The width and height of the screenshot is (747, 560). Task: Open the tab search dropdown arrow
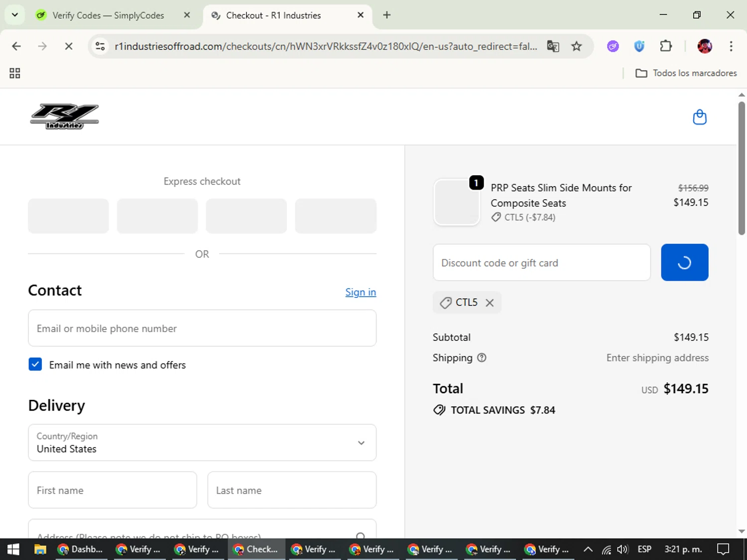(x=15, y=15)
